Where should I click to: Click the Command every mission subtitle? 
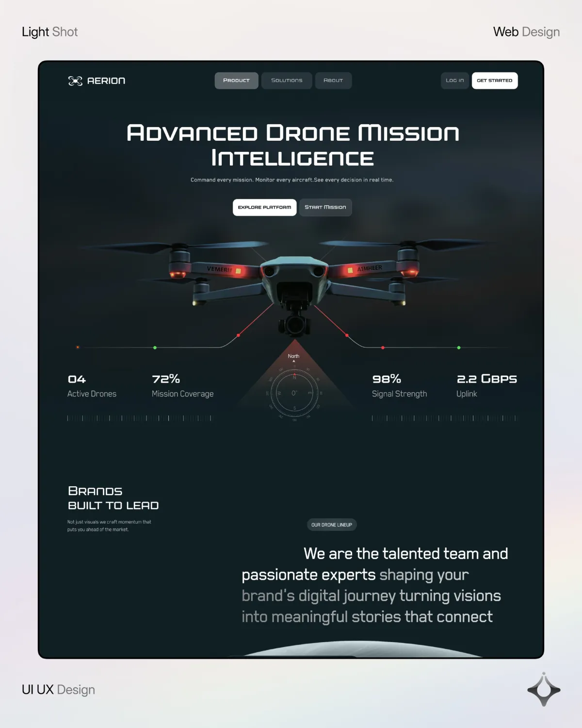click(292, 180)
